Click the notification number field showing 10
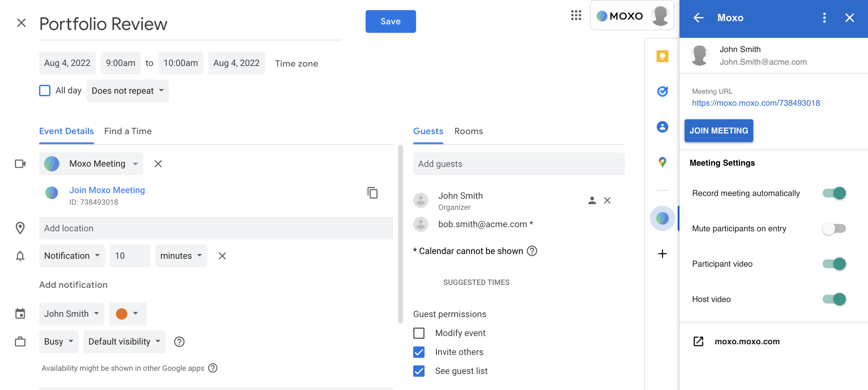868x390 pixels. [130, 256]
